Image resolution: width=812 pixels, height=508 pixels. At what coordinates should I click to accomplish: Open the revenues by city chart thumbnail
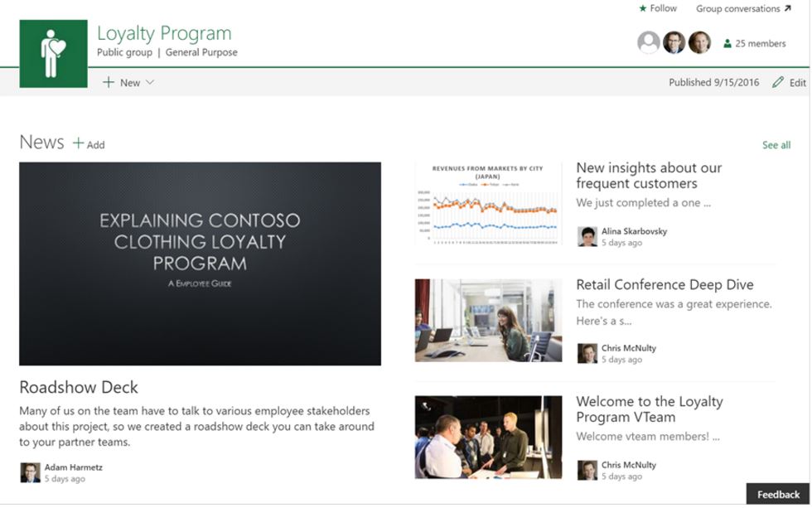coord(488,204)
